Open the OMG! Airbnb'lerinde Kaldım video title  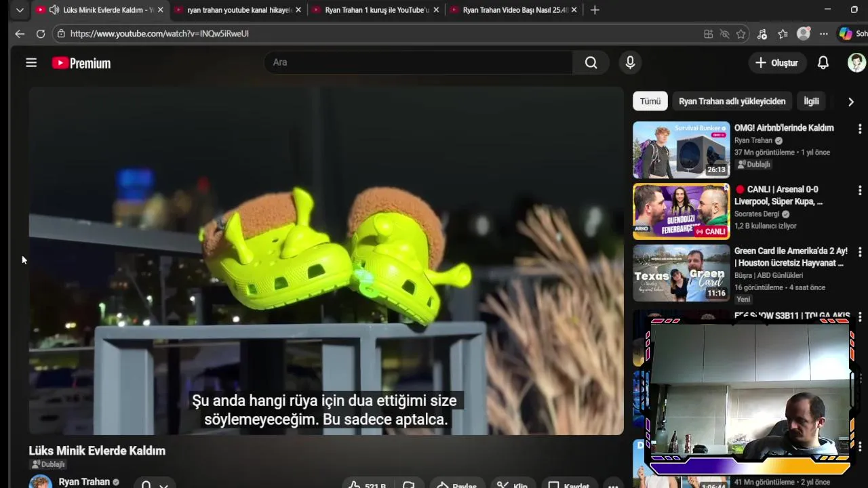click(784, 127)
